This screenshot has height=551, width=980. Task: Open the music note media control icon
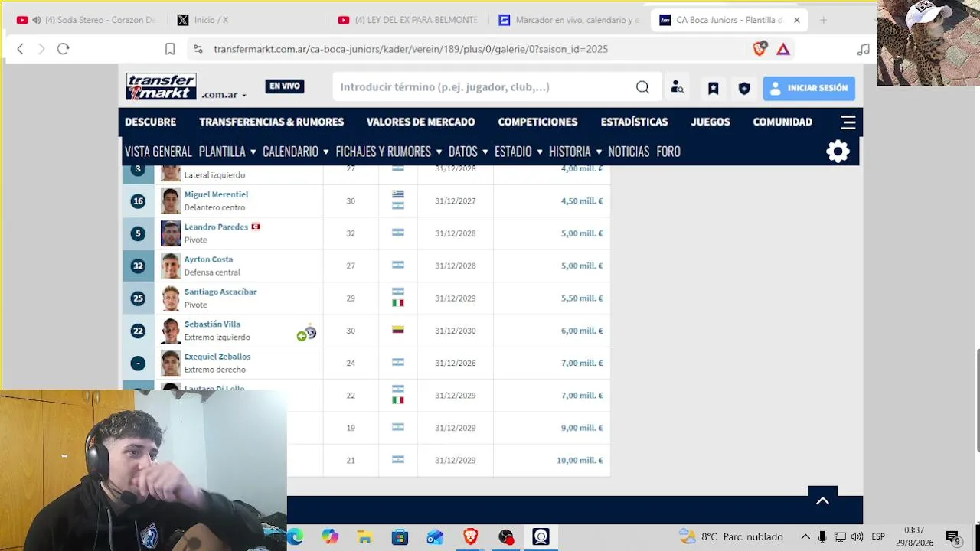863,49
